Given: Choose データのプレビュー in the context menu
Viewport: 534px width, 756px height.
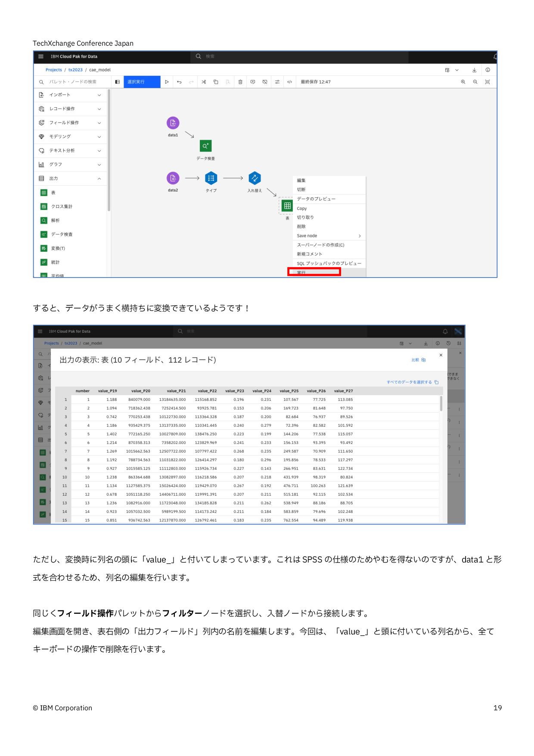Looking at the screenshot, I should 329,199.
